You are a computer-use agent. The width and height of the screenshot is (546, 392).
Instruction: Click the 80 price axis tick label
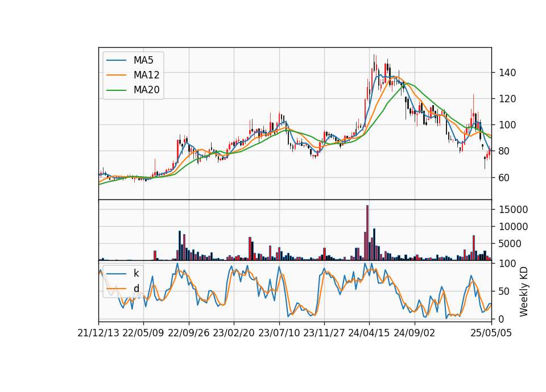coord(504,151)
